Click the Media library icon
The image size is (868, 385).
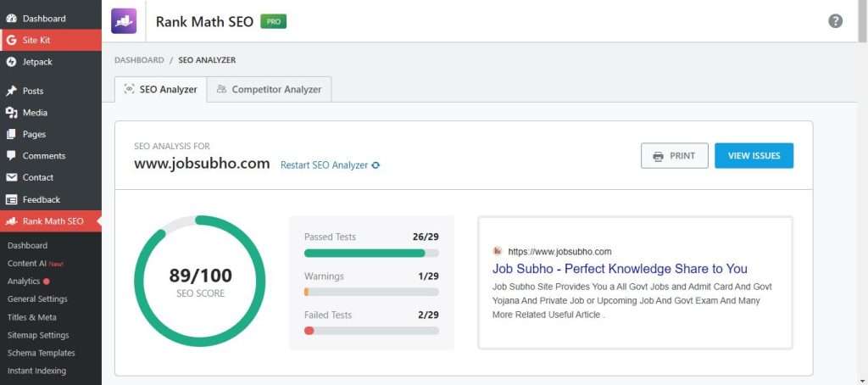pyautogui.click(x=11, y=113)
